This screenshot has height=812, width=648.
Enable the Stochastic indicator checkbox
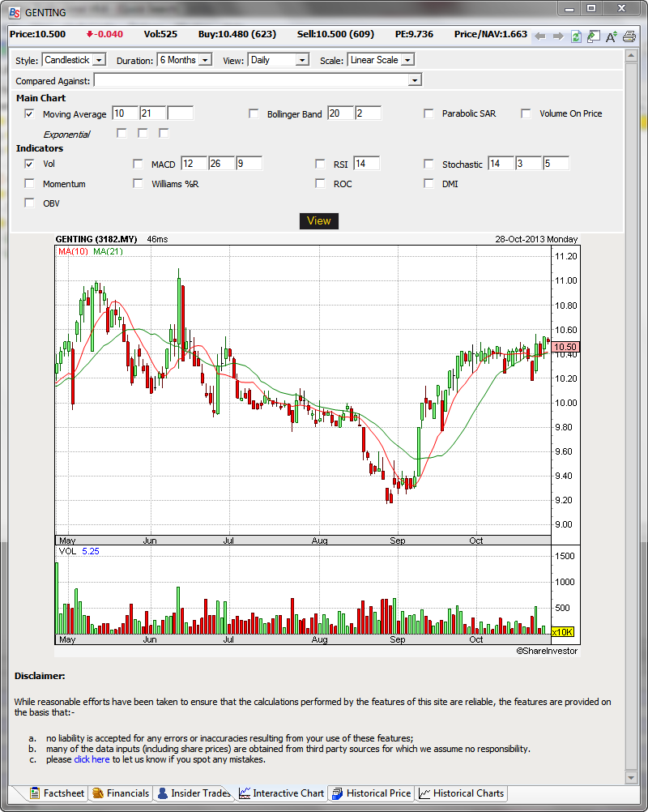click(428, 164)
